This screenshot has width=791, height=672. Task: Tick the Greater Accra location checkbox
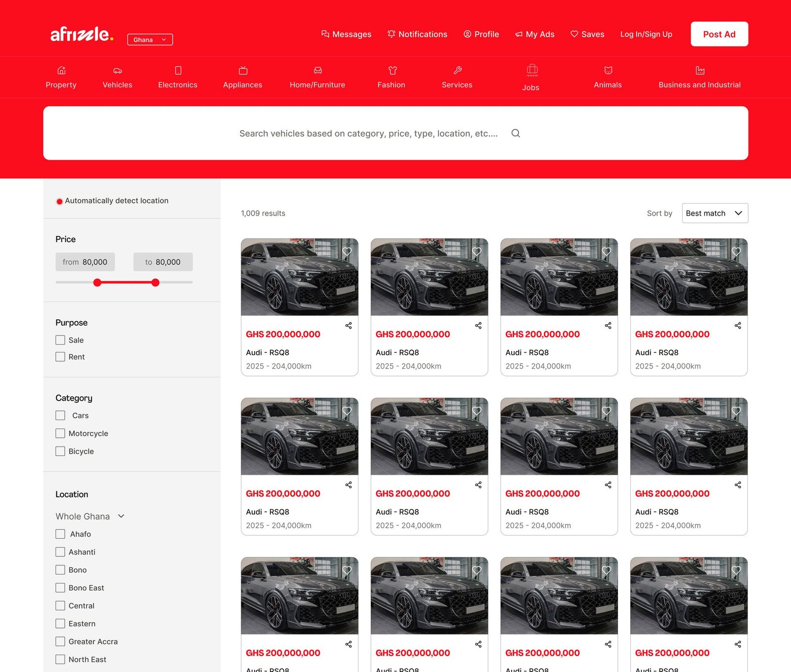[x=60, y=641]
